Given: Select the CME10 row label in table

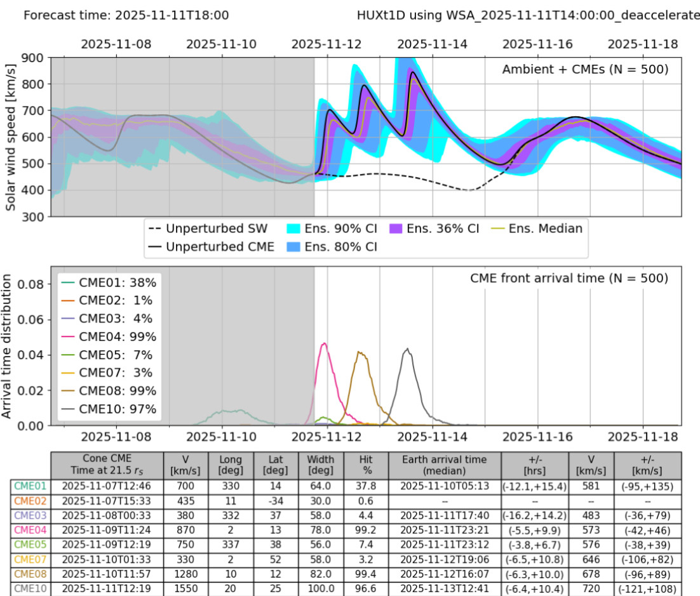Looking at the screenshot, I should coord(31,588).
